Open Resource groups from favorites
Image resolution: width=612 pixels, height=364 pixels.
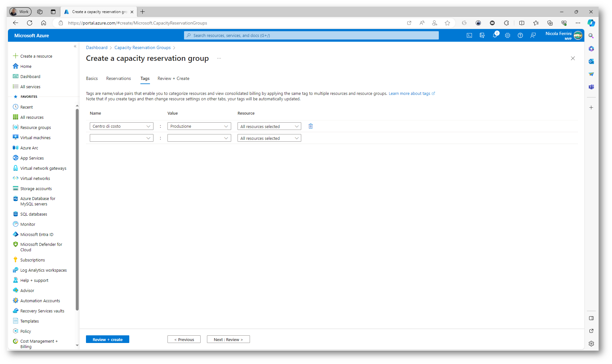(x=35, y=127)
